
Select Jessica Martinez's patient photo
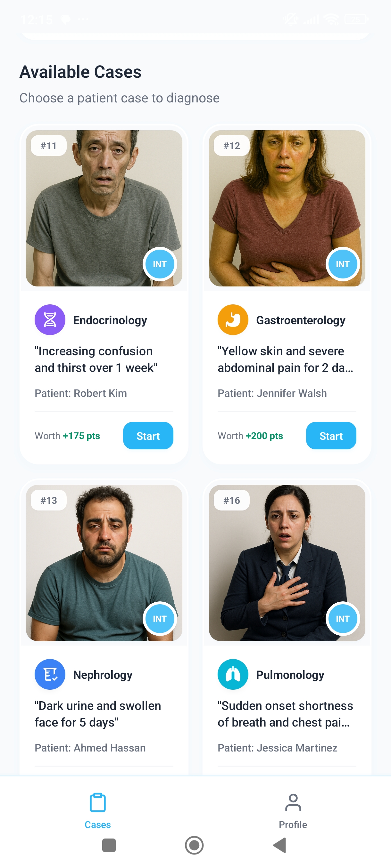287,563
